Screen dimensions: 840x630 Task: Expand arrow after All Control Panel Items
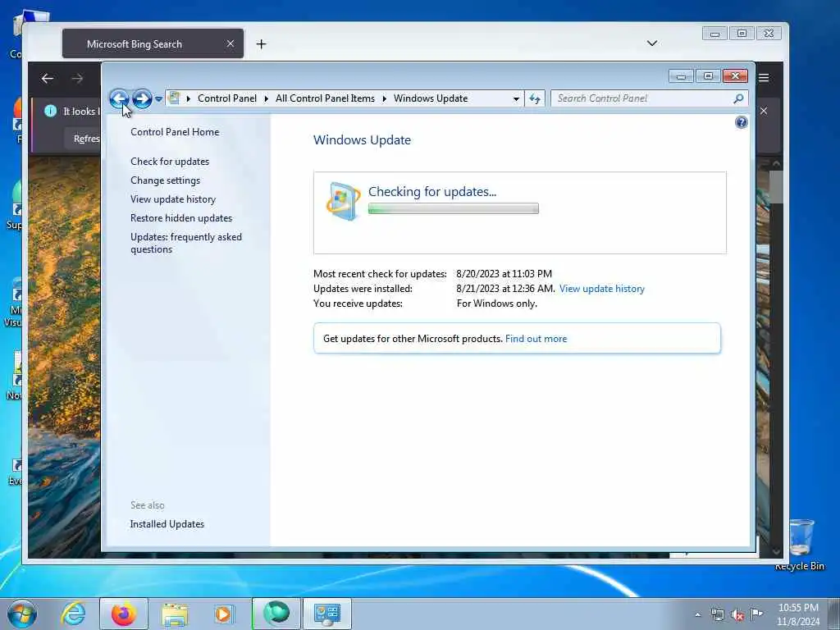(x=385, y=98)
